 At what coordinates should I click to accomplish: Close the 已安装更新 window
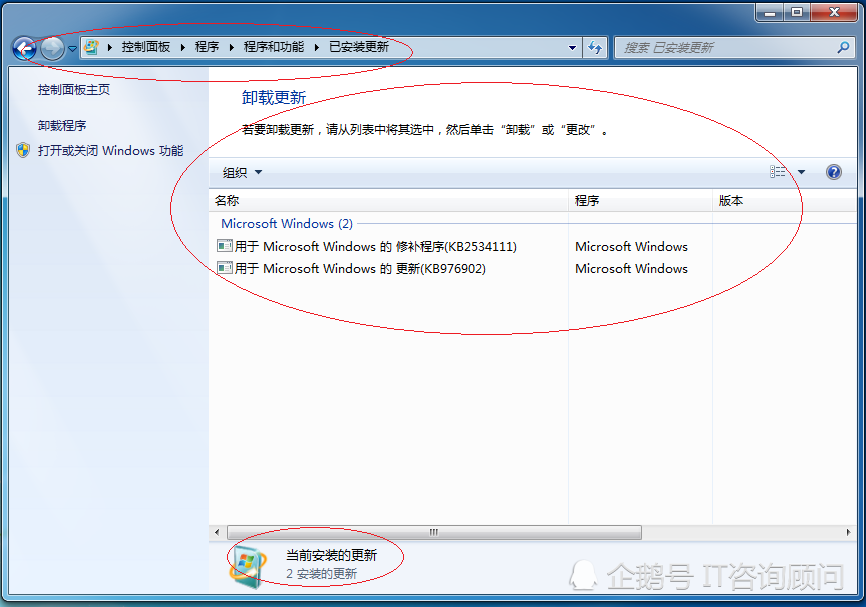coord(834,12)
